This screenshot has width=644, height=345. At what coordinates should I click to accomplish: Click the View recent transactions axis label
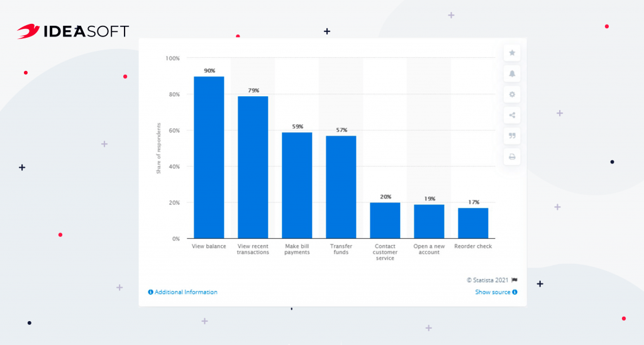click(x=253, y=249)
